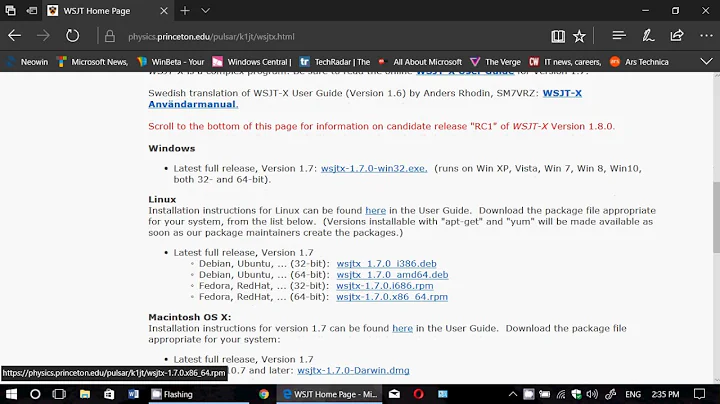Expand favorites bar overflow chevron
The image size is (720, 404).
point(706,62)
